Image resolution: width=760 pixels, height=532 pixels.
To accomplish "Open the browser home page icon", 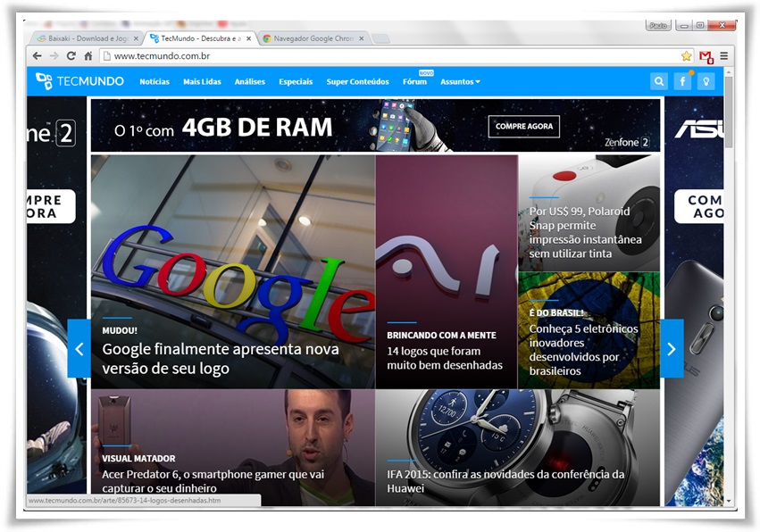I will click(x=88, y=56).
